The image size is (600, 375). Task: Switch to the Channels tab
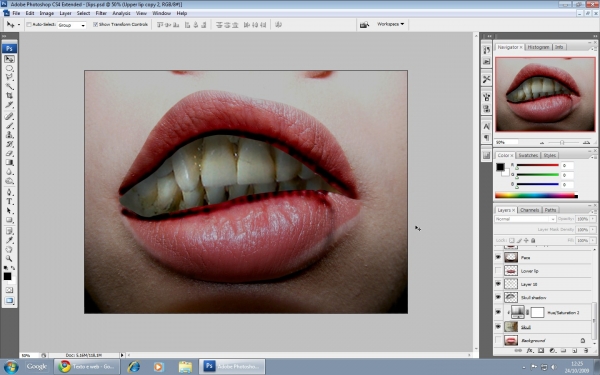(x=530, y=210)
